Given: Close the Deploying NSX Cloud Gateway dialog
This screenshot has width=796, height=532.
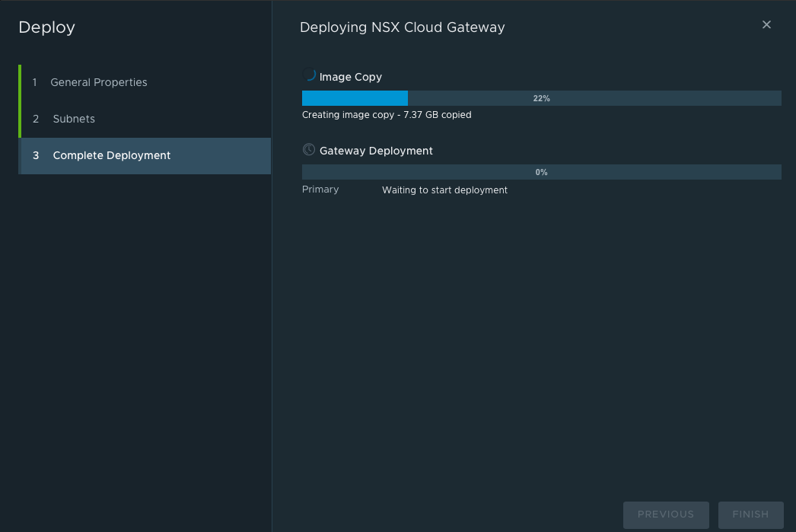Looking at the screenshot, I should tap(766, 24).
